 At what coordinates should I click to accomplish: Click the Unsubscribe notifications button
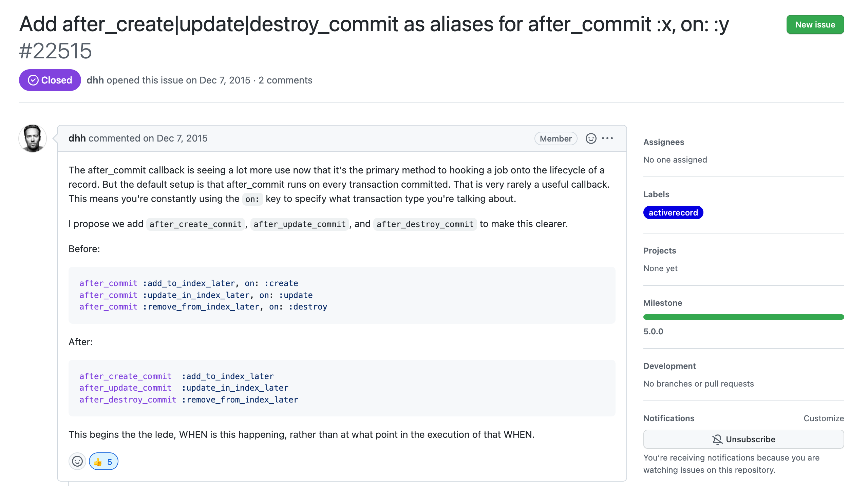[743, 439]
